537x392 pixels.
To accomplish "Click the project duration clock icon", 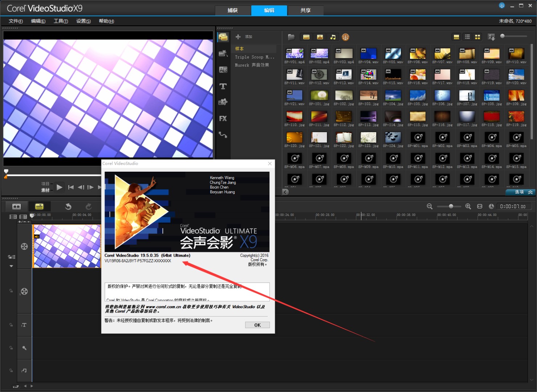I will [x=491, y=206].
